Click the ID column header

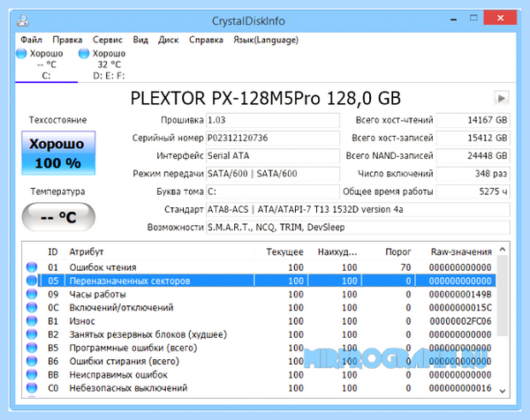point(53,251)
